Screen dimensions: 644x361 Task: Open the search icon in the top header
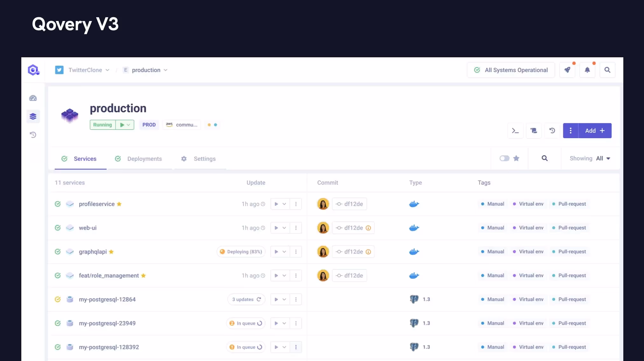(x=607, y=70)
